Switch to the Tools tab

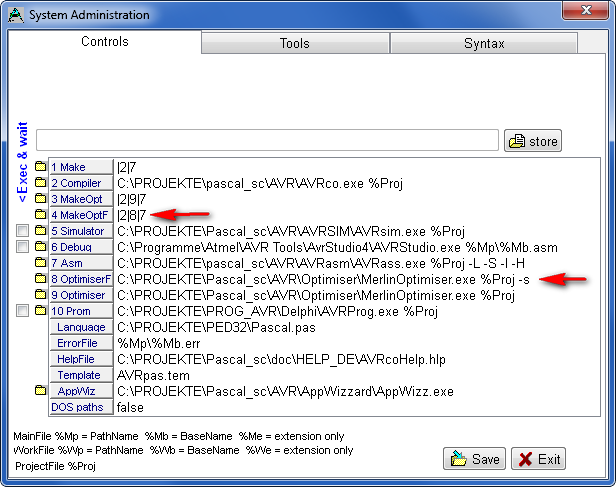(x=295, y=44)
